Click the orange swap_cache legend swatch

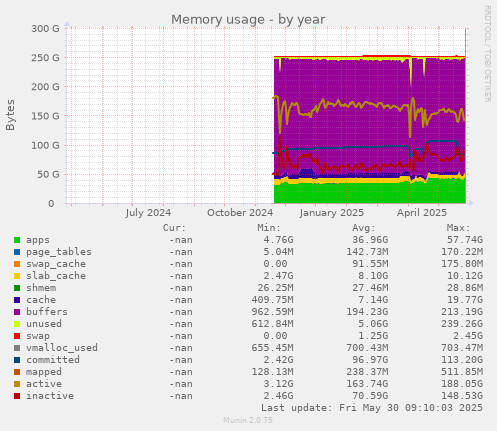pyautogui.click(x=17, y=264)
